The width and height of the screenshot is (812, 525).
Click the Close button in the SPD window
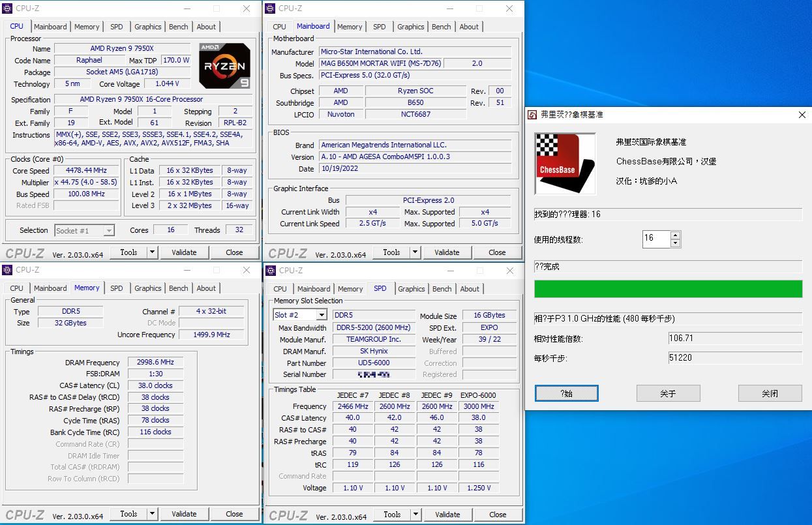click(498, 515)
